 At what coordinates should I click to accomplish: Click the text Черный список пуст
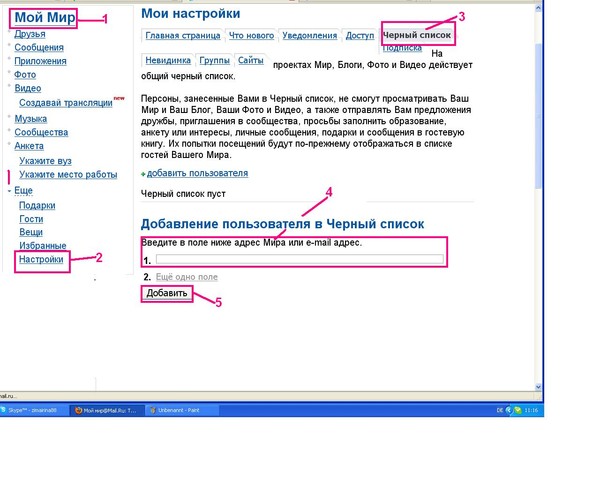tap(183, 194)
